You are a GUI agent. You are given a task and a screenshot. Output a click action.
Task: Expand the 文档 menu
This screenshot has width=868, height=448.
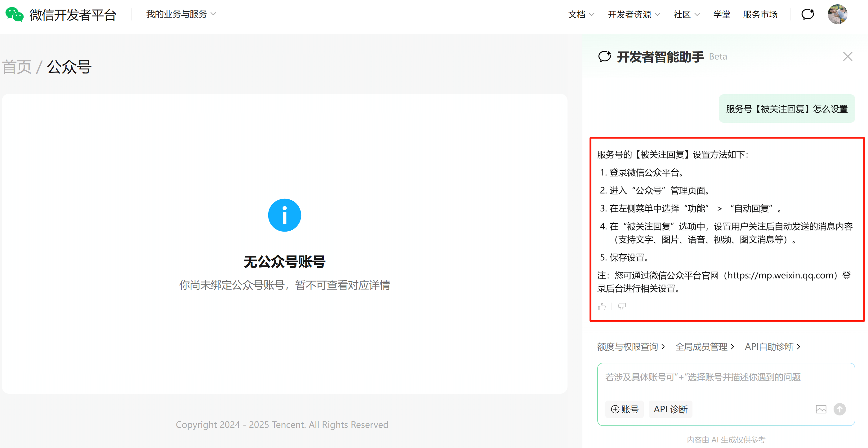pyautogui.click(x=581, y=15)
